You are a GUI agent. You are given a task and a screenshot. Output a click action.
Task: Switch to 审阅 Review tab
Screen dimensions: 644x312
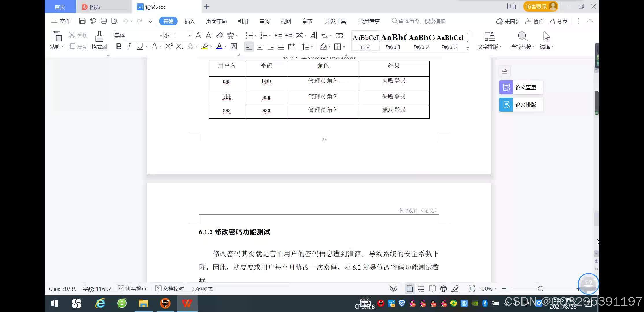coord(264,21)
